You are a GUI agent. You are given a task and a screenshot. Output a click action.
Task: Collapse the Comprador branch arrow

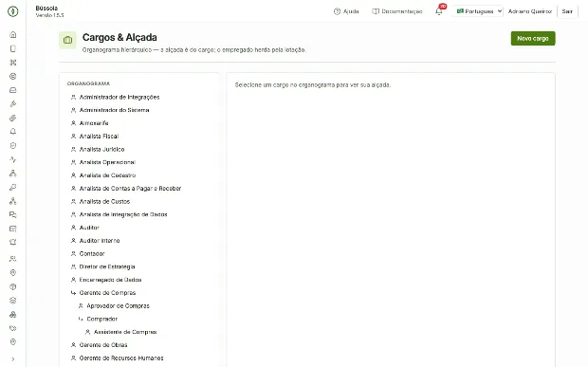81,319
